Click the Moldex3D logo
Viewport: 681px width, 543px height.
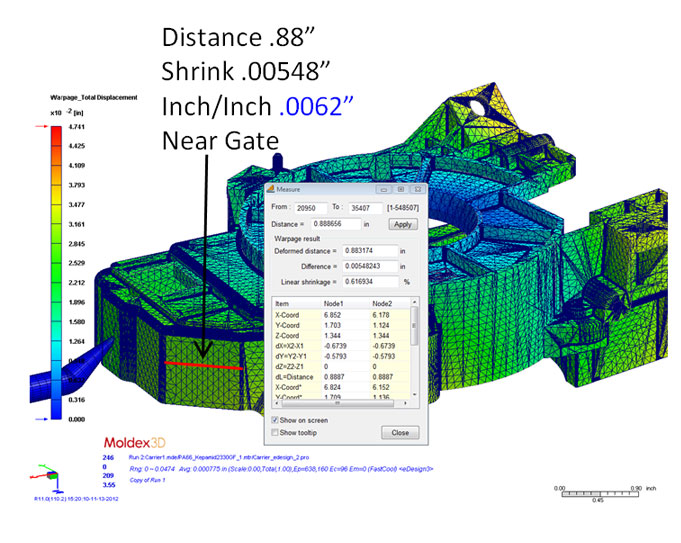tap(138, 441)
